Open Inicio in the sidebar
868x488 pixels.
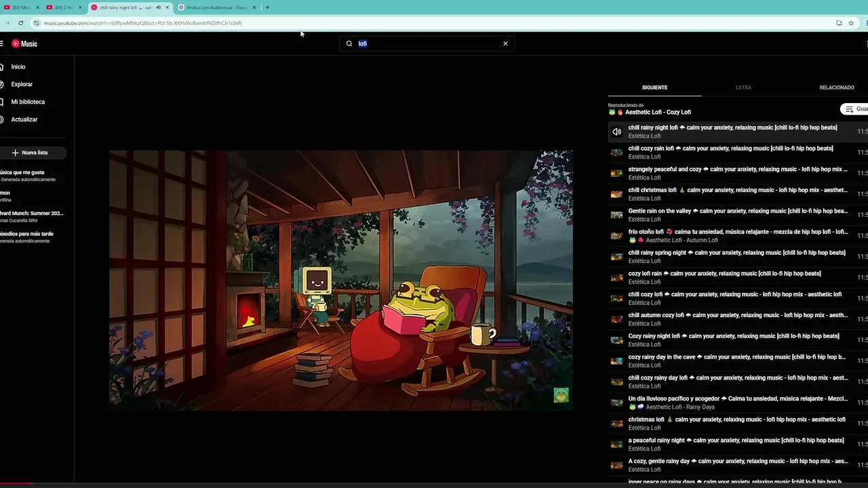pyautogui.click(x=18, y=67)
